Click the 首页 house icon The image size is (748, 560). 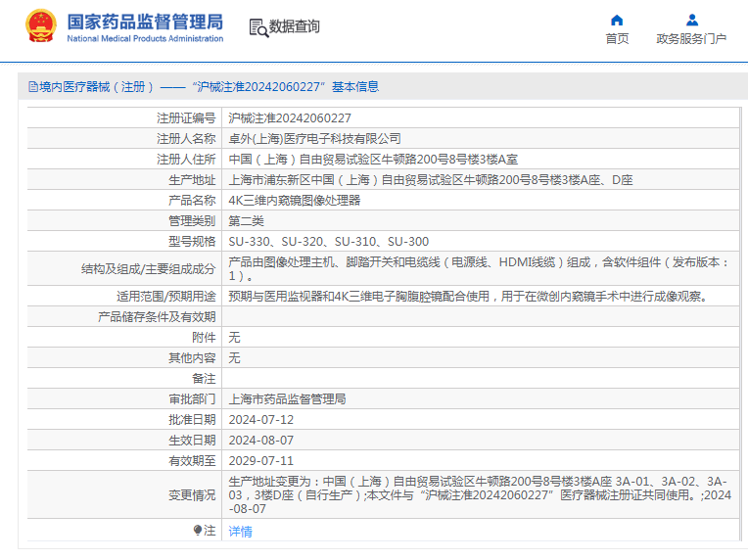pyautogui.click(x=617, y=20)
